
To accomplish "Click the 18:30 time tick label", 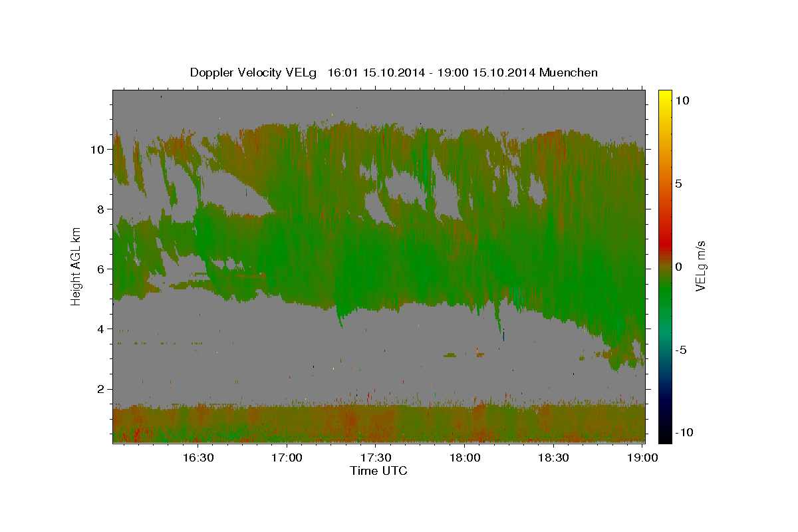I will [x=554, y=458].
